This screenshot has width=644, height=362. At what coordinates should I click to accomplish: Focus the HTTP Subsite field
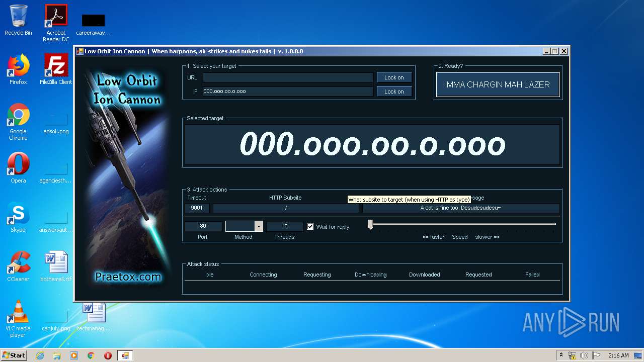(x=286, y=208)
